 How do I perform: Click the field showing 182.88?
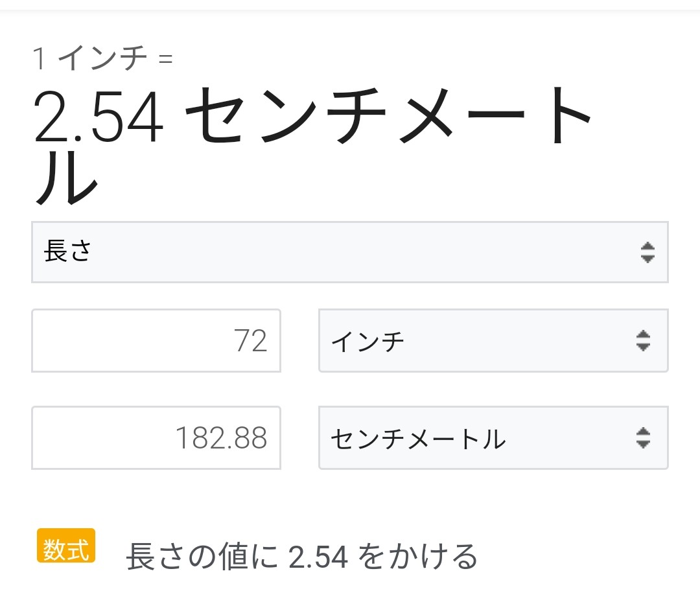(156, 438)
